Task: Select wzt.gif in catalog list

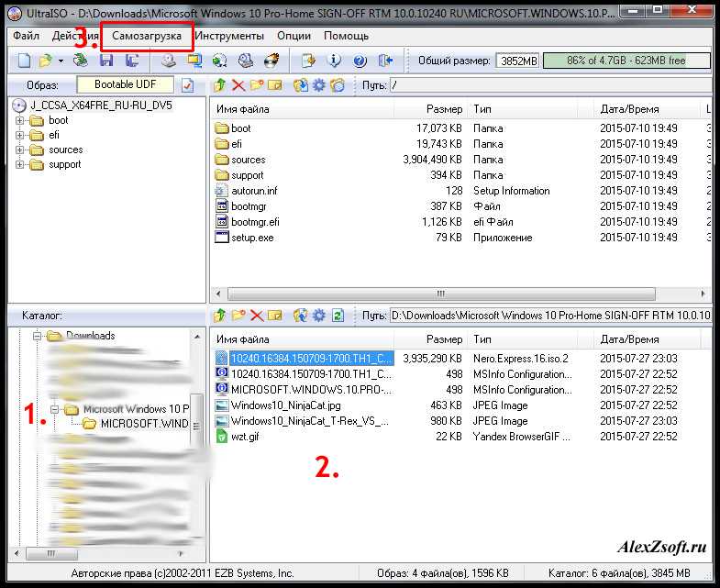Action: (x=245, y=437)
